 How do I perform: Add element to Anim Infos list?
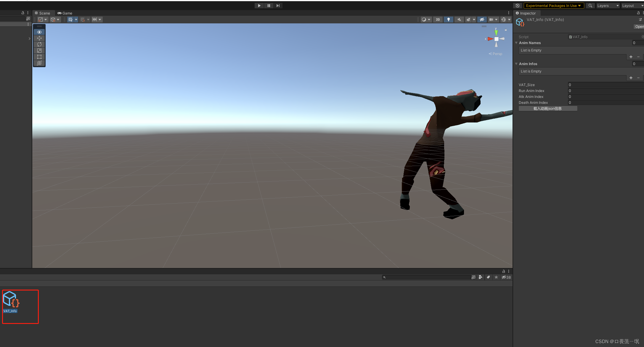631,78
